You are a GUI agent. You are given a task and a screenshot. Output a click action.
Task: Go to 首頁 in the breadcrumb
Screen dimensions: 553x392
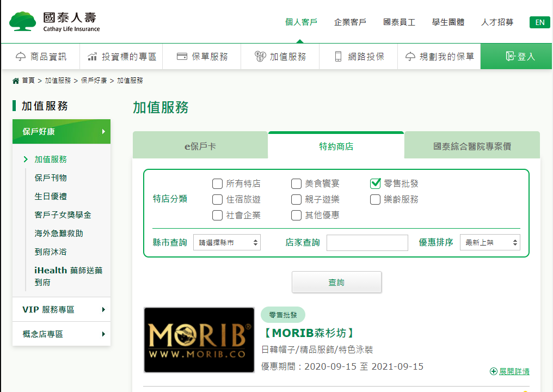point(28,81)
